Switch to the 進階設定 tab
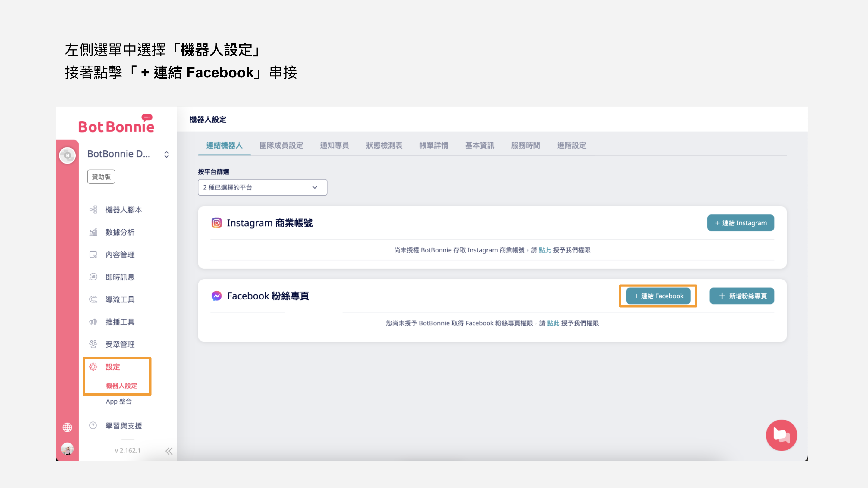Viewport: 868px width, 488px height. (x=571, y=145)
